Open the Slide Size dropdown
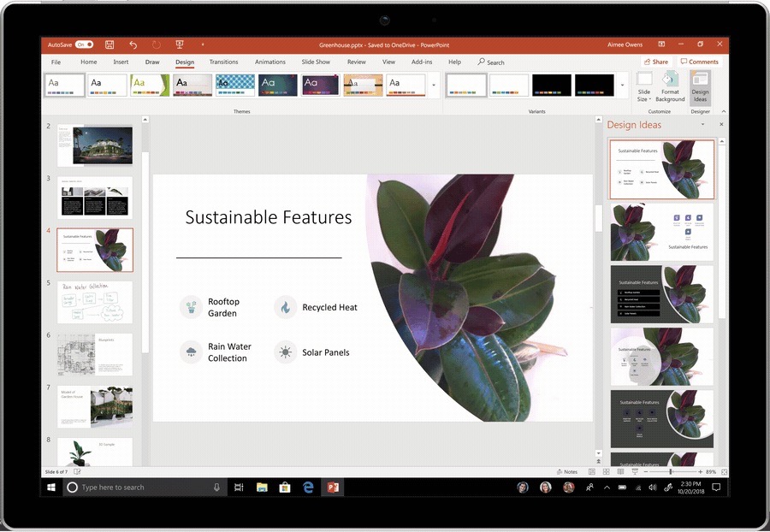 643,86
